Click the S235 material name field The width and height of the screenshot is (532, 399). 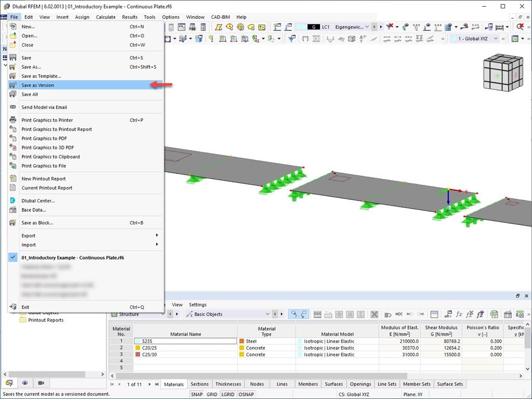[x=185, y=341]
